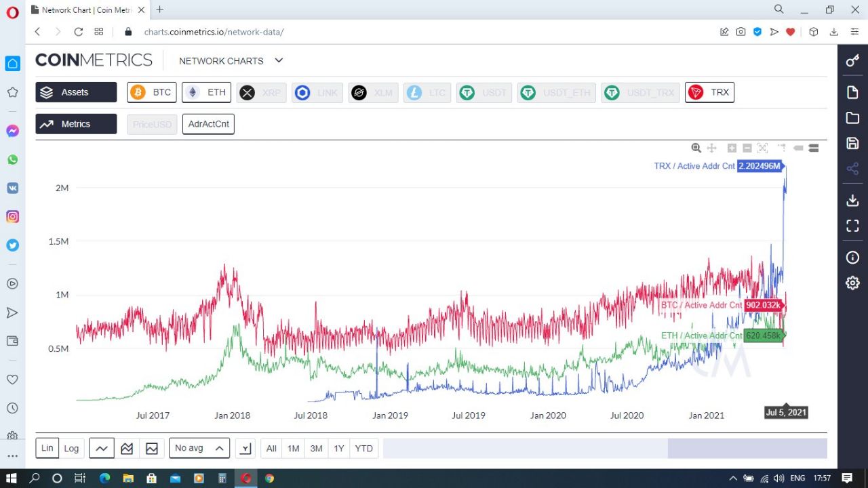Open Twitter in Opera sidebar
The width and height of the screenshot is (868, 488).
(x=12, y=245)
